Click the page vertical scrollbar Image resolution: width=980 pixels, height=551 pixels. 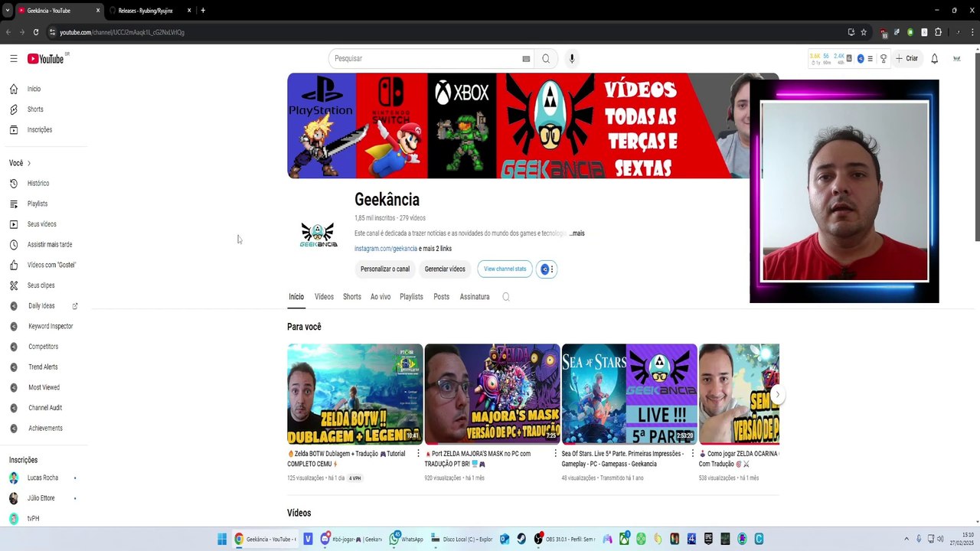pyautogui.click(x=976, y=145)
